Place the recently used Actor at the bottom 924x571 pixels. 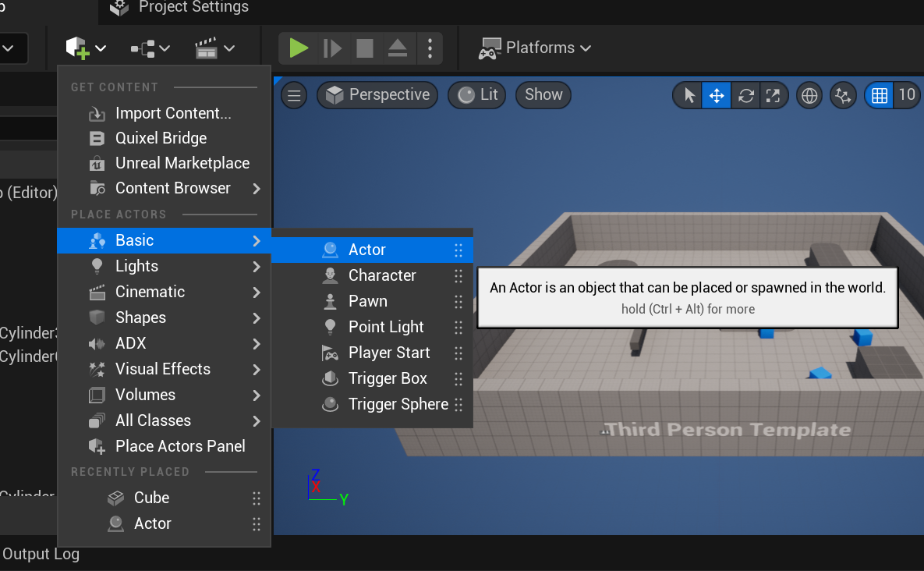click(x=164, y=524)
